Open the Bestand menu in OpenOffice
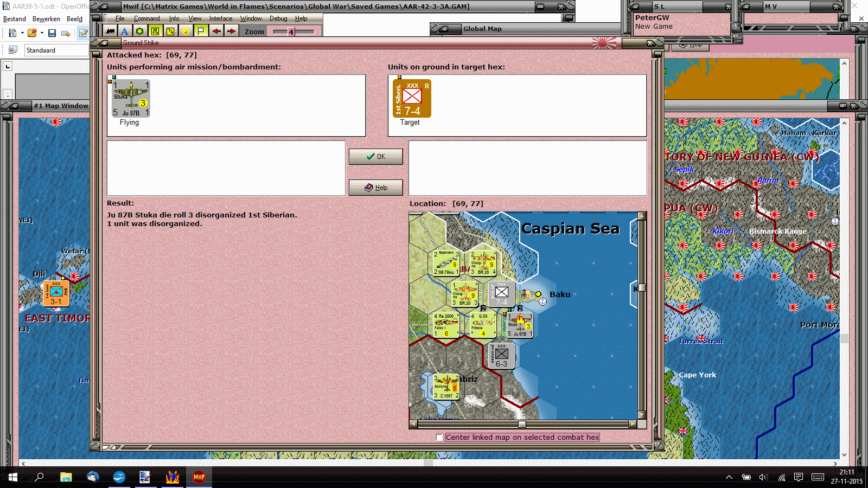This screenshot has height=488, width=868. pyautogui.click(x=15, y=19)
